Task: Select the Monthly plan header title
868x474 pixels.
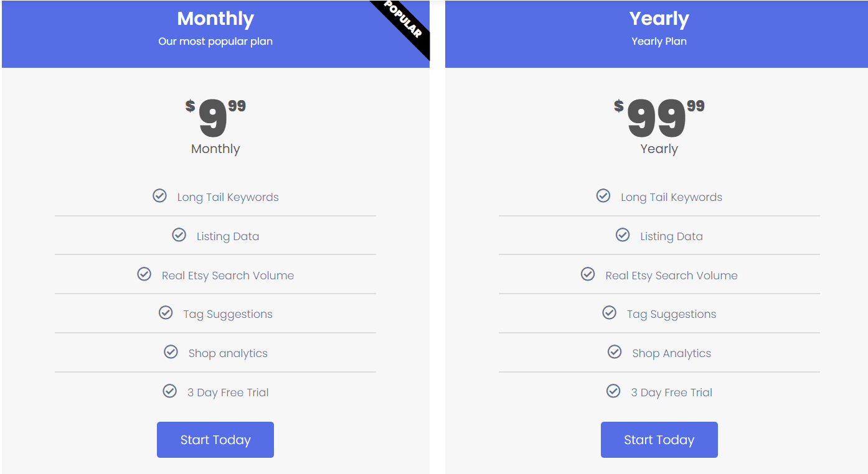Action: click(215, 19)
